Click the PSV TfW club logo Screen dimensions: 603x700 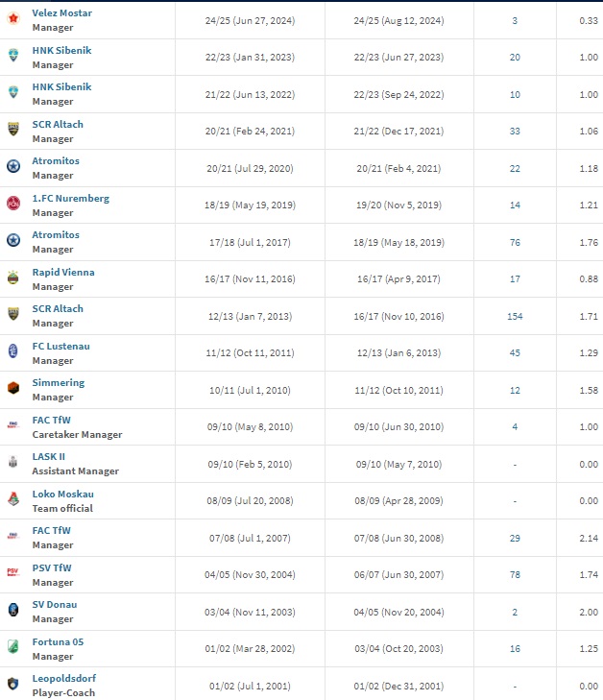(13, 572)
